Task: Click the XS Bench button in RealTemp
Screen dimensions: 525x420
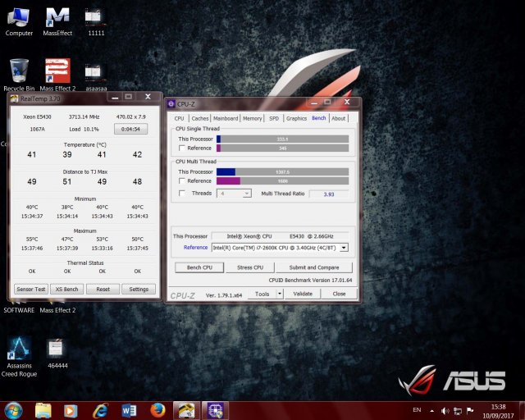Action: 66,289
